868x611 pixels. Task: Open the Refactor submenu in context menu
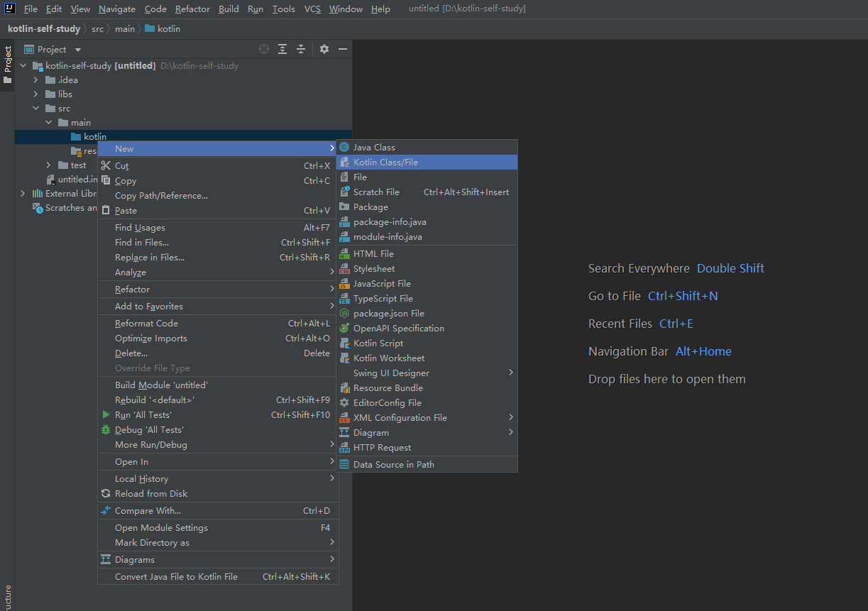pos(218,290)
